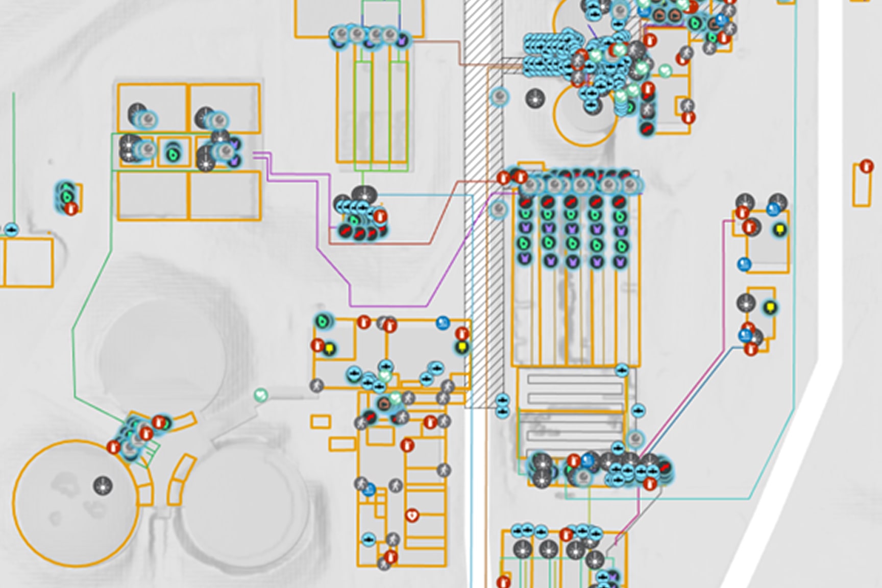This screenshot has width=882, height=588.
Task: Click the red extinguisher marker on the large circle's upper edge
Action: [114, 448]
